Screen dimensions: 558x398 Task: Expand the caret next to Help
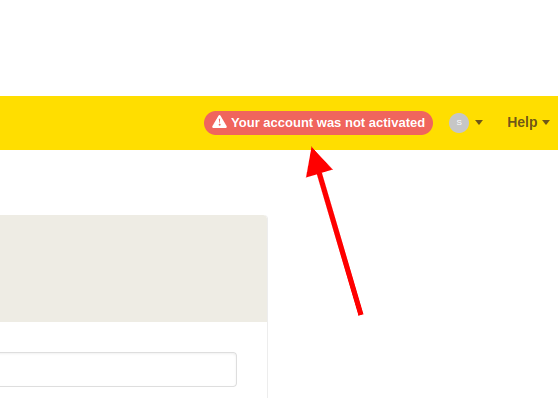tap(546, 122)
